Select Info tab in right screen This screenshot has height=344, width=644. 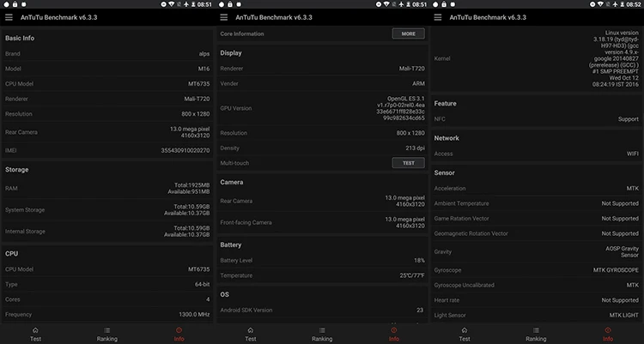pyautogui.click(x=608, y=335)
